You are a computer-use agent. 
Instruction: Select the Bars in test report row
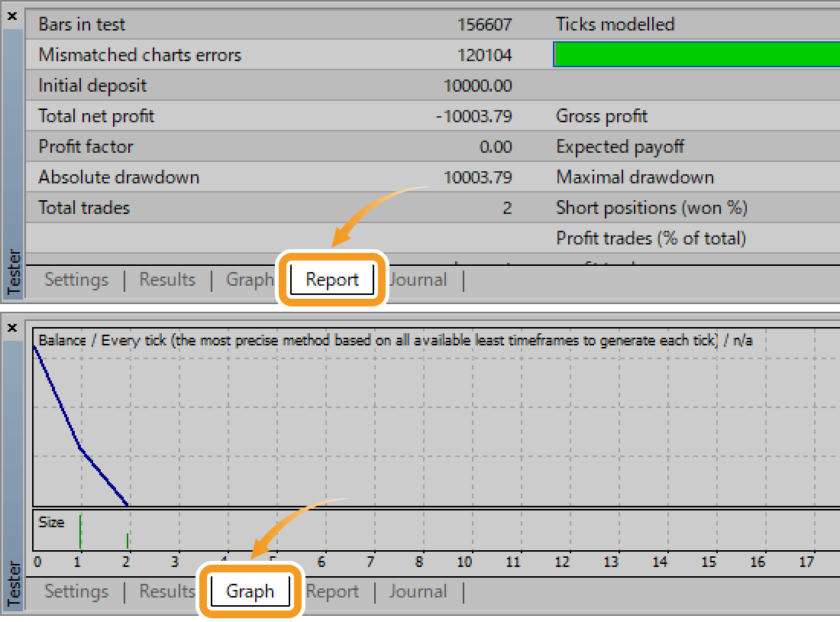pyautogui.click(x=229, y=24)
